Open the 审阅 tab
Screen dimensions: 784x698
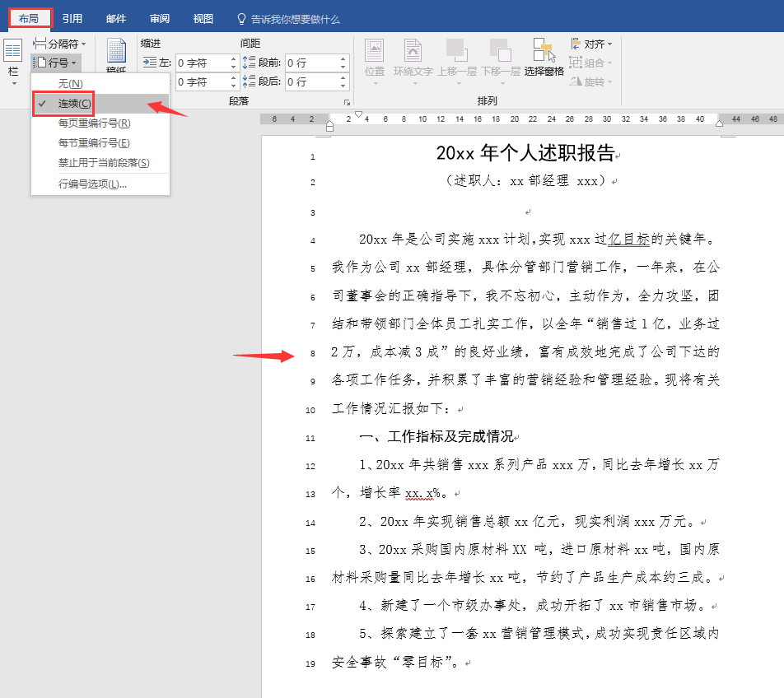160,19
